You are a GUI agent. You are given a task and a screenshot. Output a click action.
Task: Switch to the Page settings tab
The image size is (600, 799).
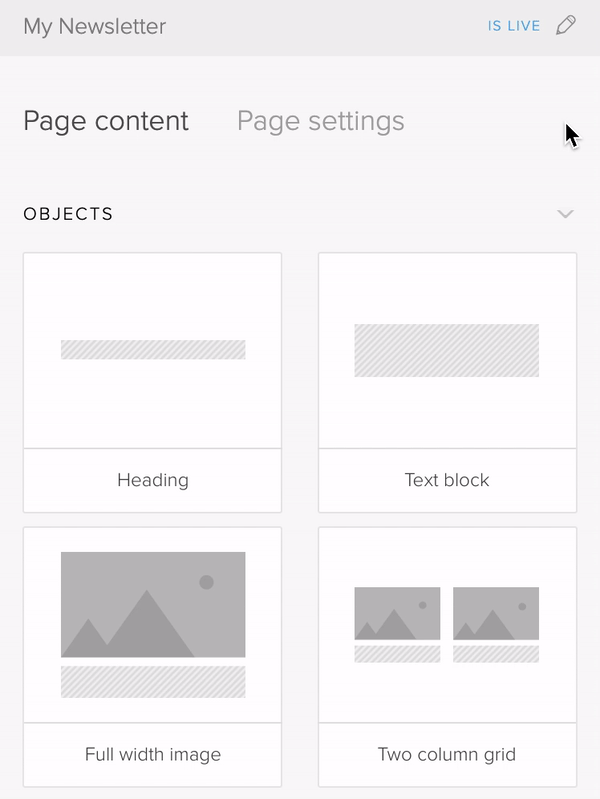tap(321, 122)
